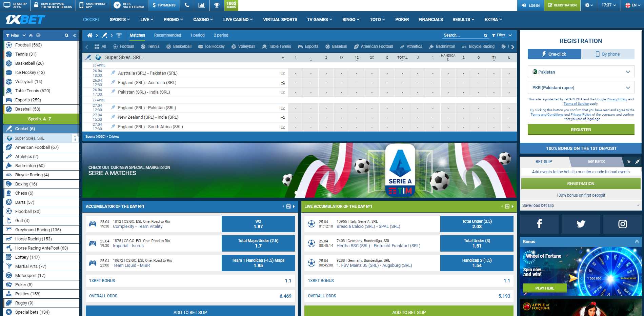The width and height of the screenshot is (644, 316).
Task: Click the LOG IN button
Action: tap(531, 5)
